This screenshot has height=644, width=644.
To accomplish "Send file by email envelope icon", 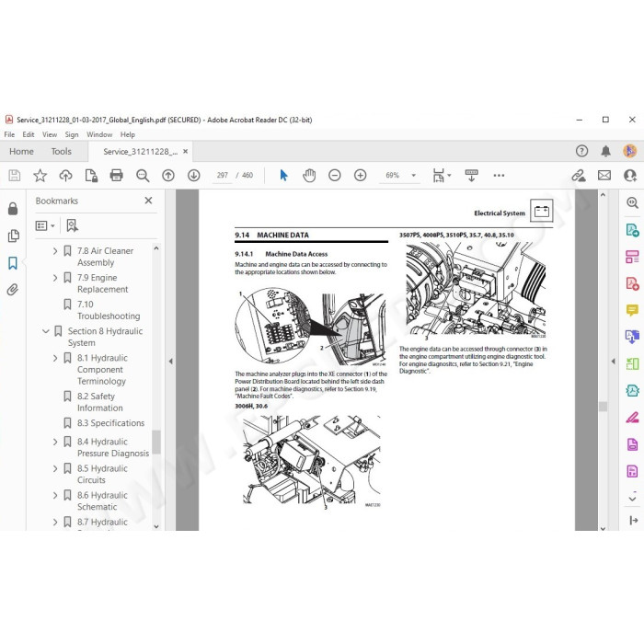I will pos(604,176).
